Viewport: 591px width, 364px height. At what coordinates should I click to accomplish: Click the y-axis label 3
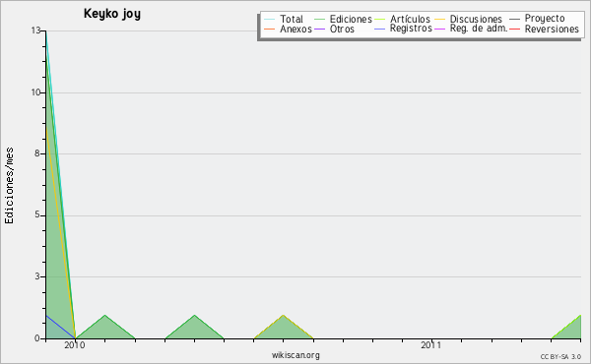(37, 276)
